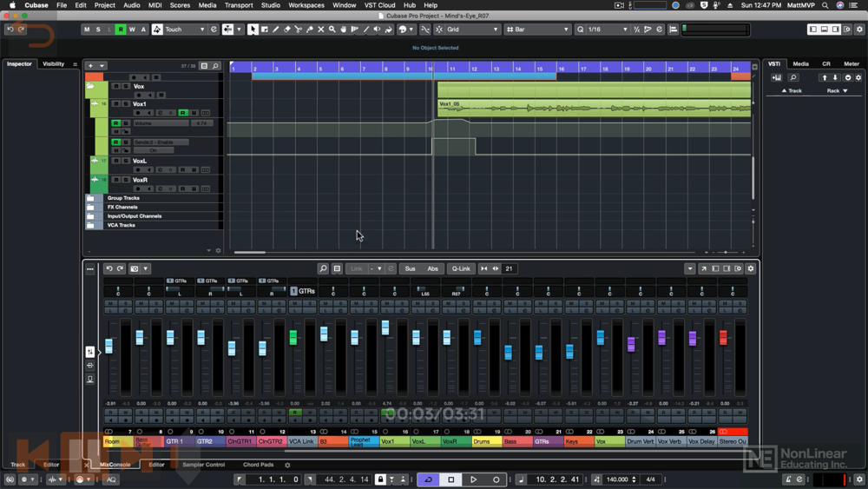
Task: Click the Redo arrow in project toolbar
Action: (21, 30)
